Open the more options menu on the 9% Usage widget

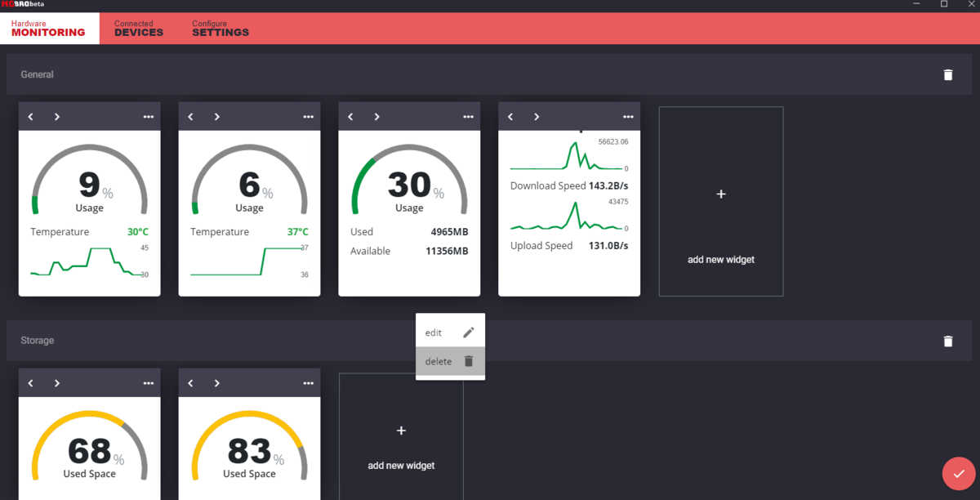[x=149, y=117]
